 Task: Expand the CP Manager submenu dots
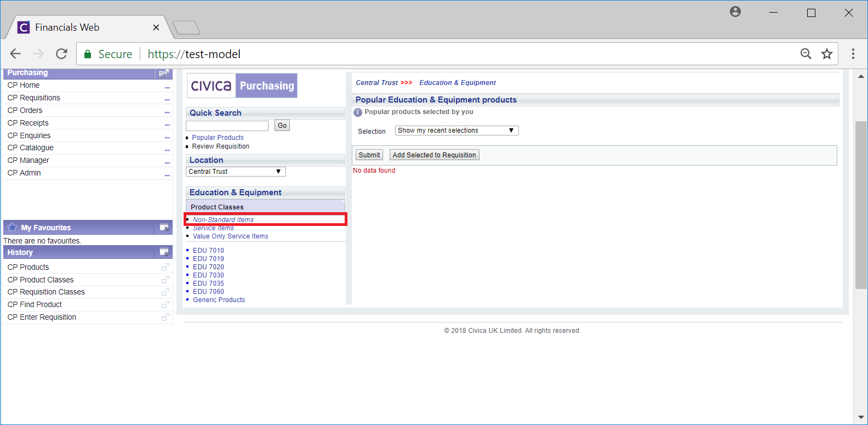[167, 162]
